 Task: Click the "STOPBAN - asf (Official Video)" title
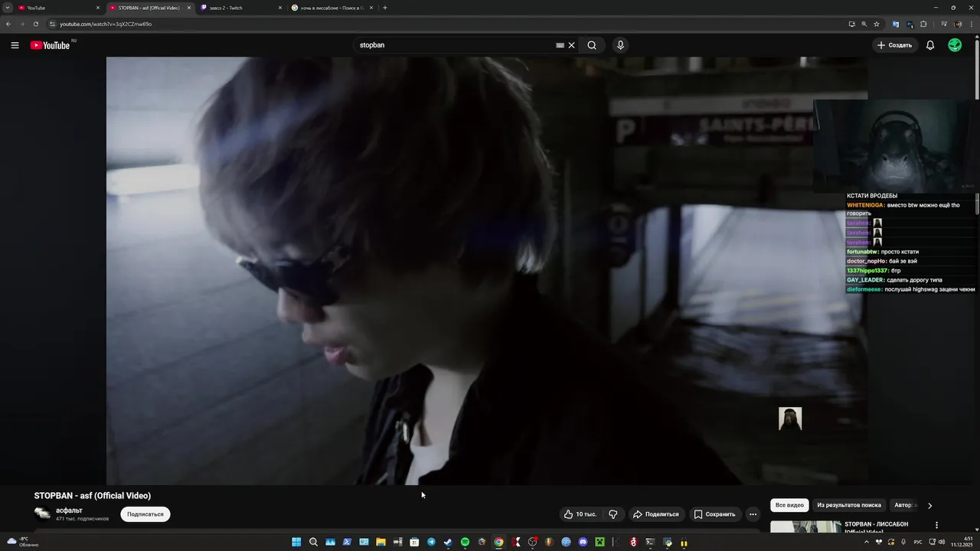tap(93, 495)
